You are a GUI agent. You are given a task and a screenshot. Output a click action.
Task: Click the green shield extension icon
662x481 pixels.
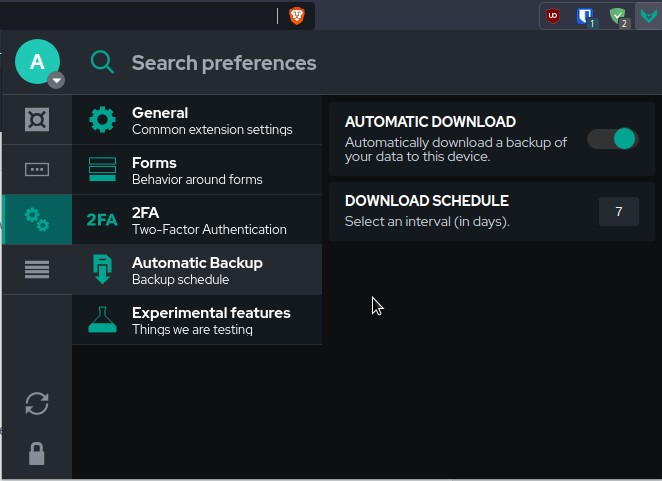pyautogui.click(x=618, y=15)
